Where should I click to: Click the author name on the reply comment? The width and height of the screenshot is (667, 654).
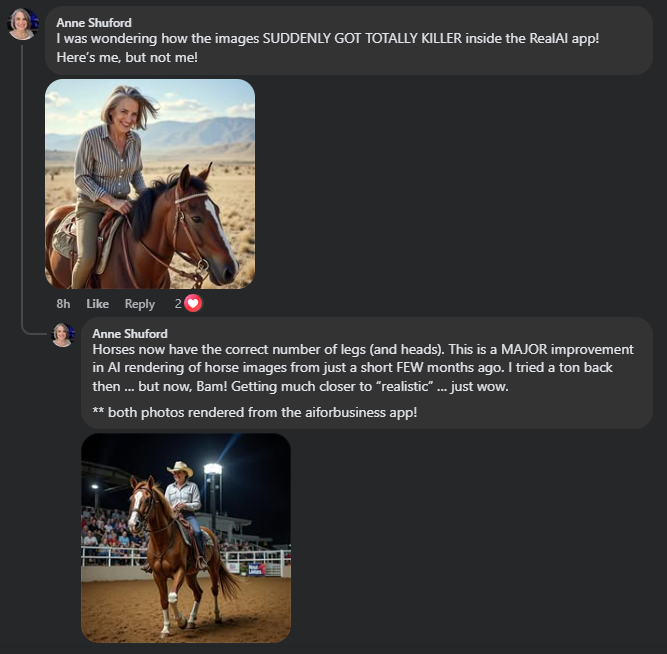point(130,333)
